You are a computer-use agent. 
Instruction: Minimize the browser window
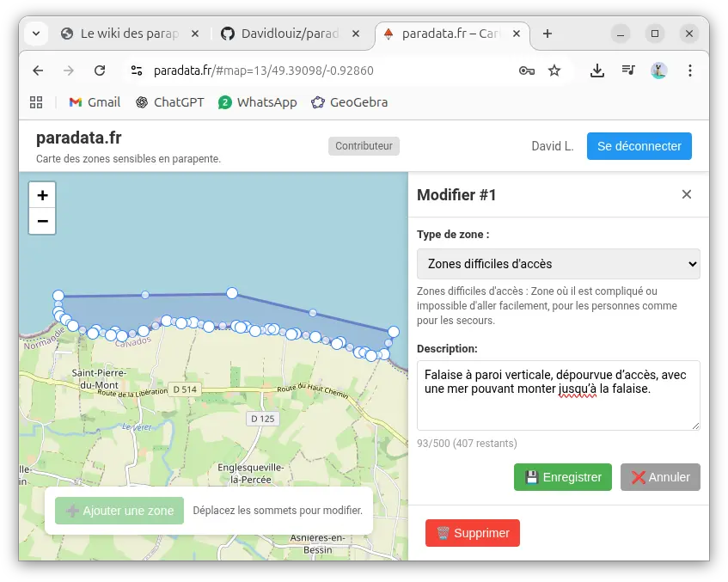[x=621, y=34]
